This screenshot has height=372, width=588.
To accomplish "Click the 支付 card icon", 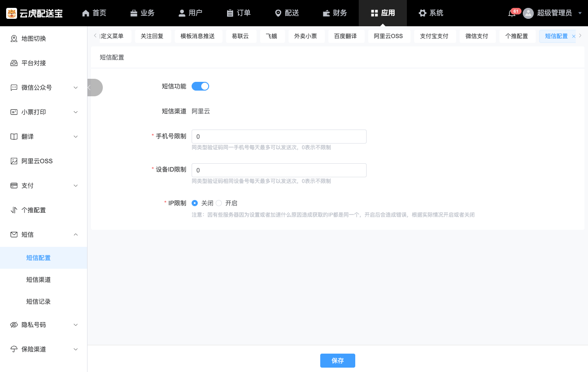I will [x=14, y=186].
